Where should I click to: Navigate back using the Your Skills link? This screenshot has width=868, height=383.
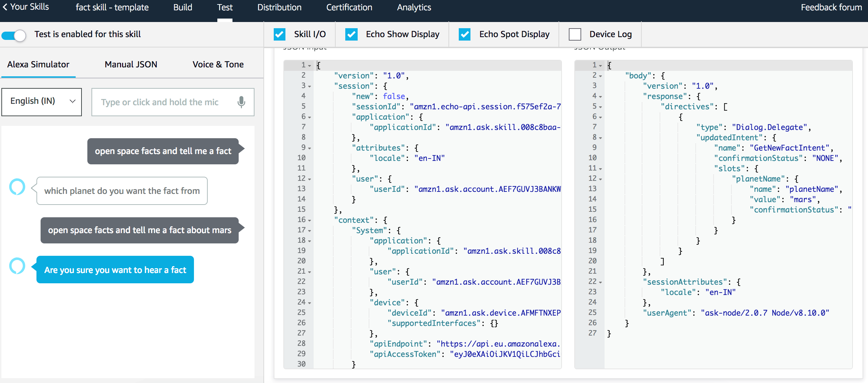tap(29, 7)
